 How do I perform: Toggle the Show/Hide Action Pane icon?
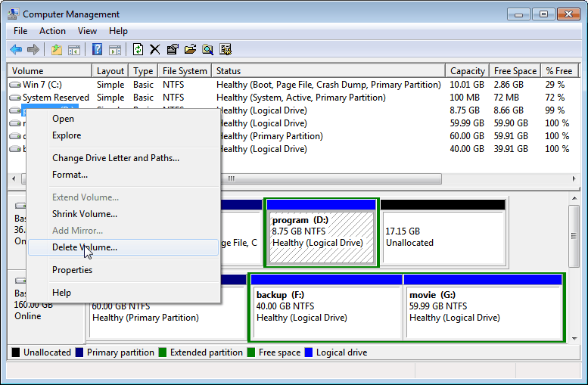115,49
